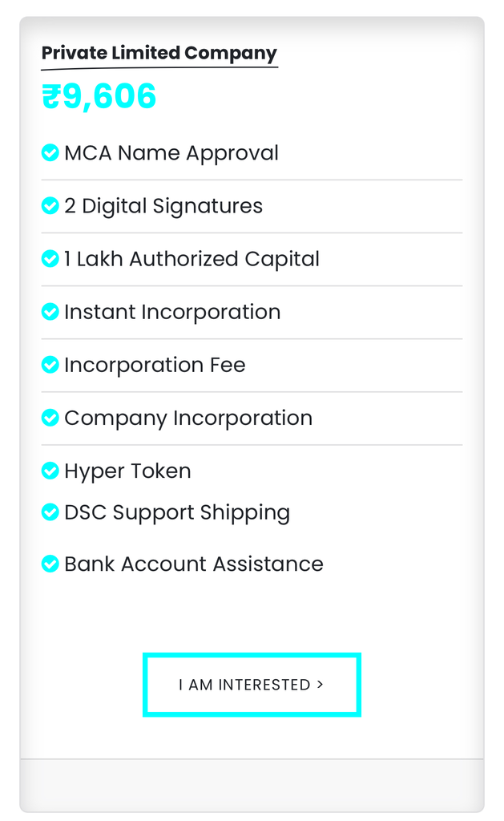
Task: Click the checkmark icon beside DSC Support Shipping
Action: click(50, 512)
